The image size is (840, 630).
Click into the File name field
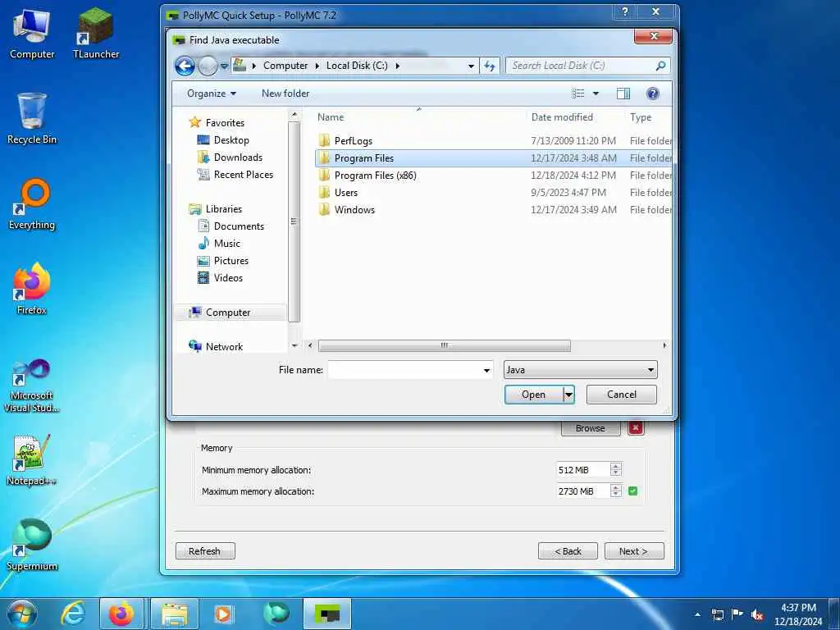404,370
